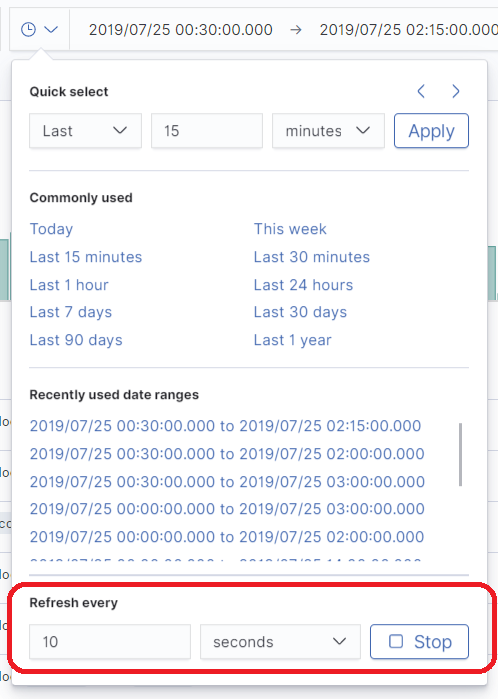Image resolution: width=498 pixels, height=699 pixels.
Task: Click the Apply button
Action: click(x=431, y=131)
